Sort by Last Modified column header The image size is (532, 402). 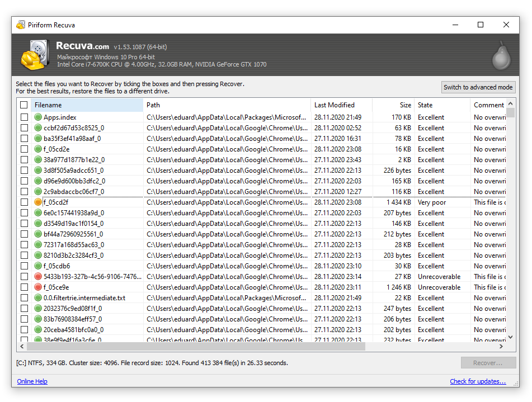point(341,105)
